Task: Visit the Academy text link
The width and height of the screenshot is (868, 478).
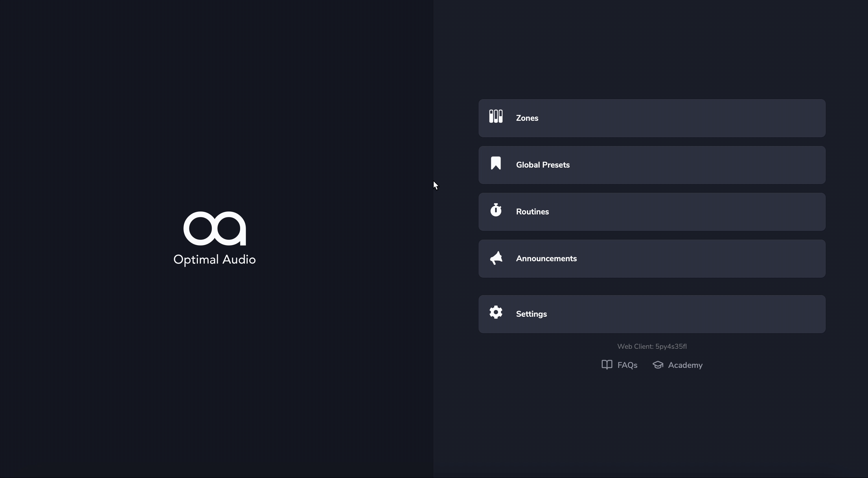Action: pos(685,365)
